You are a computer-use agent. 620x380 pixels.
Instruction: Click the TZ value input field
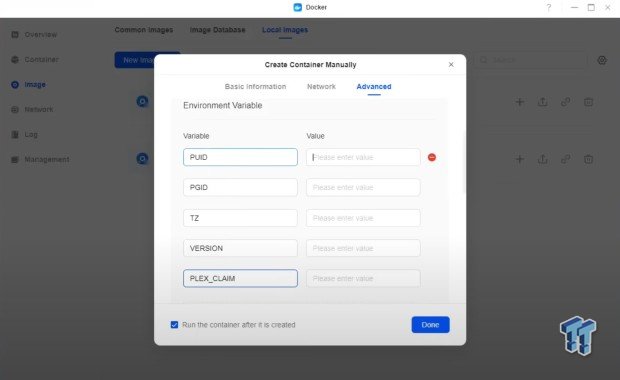coord(363,218)
